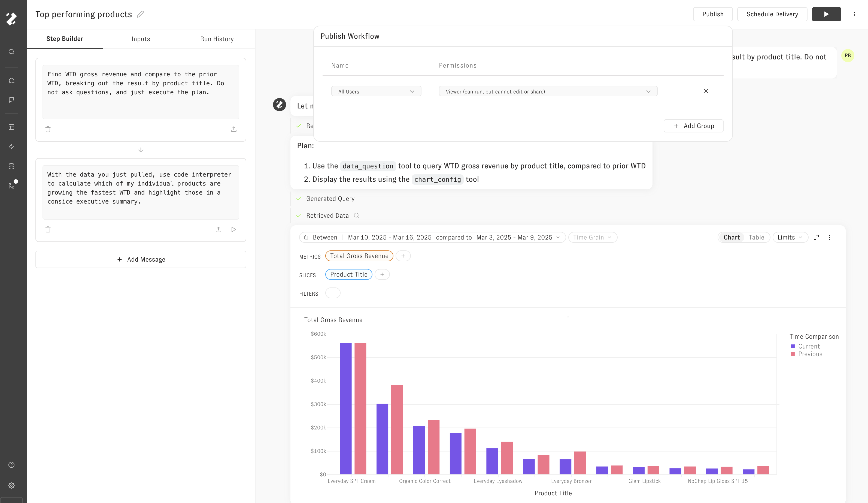Click the assistant avatar icon in chat
The width and height of the screenshot is (868, 503).
click(x=279, y=105)
